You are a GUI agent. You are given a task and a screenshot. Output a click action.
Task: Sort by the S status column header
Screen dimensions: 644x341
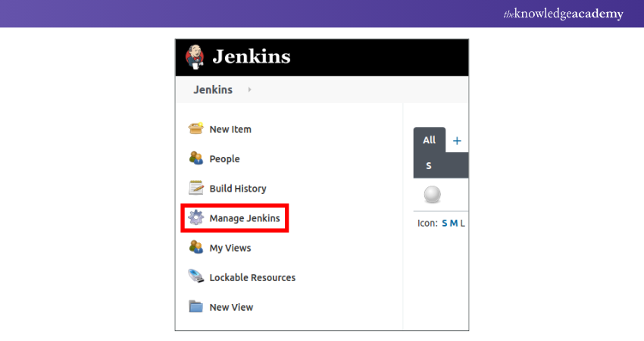pyautogui.click(x=429, y=165)
